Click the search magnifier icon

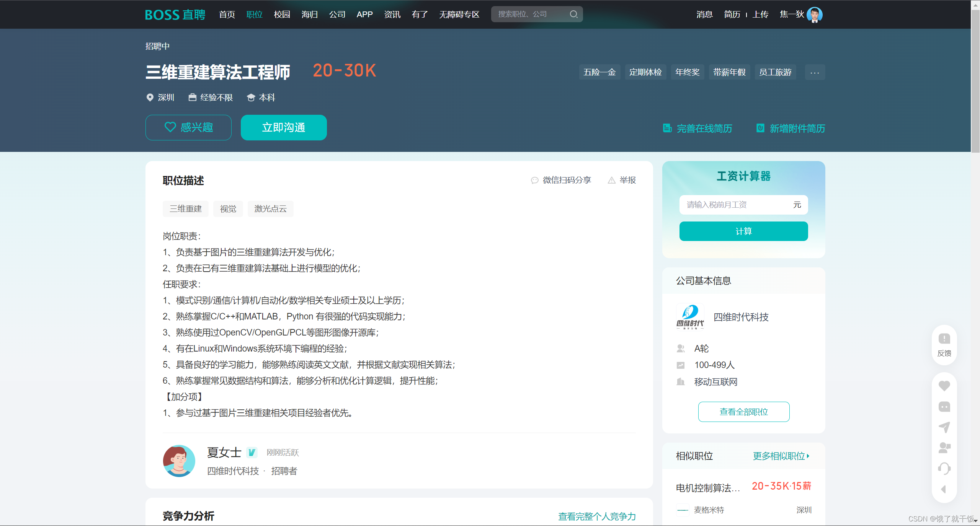573,14
